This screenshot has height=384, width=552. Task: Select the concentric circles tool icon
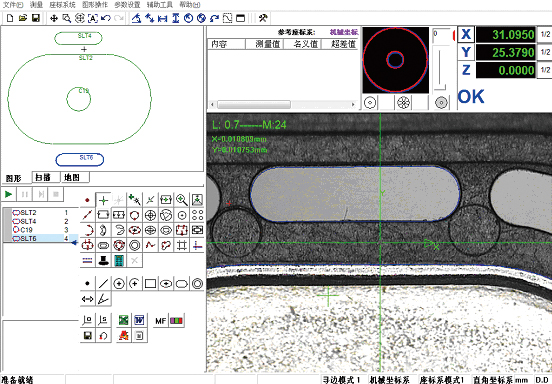pos(134,245)
